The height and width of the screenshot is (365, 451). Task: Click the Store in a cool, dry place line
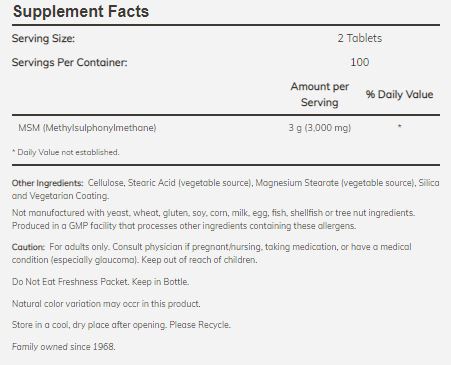(x=121, y=325)
